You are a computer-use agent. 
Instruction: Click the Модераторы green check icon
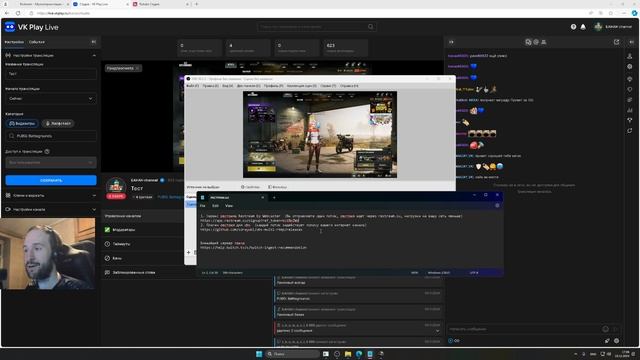coord(107,230)
